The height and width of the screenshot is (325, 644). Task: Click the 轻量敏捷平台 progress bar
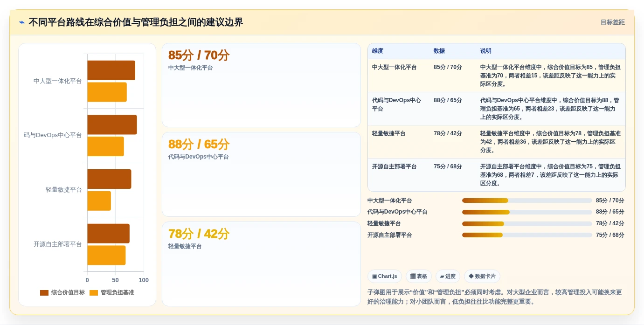tap(527, 224)
